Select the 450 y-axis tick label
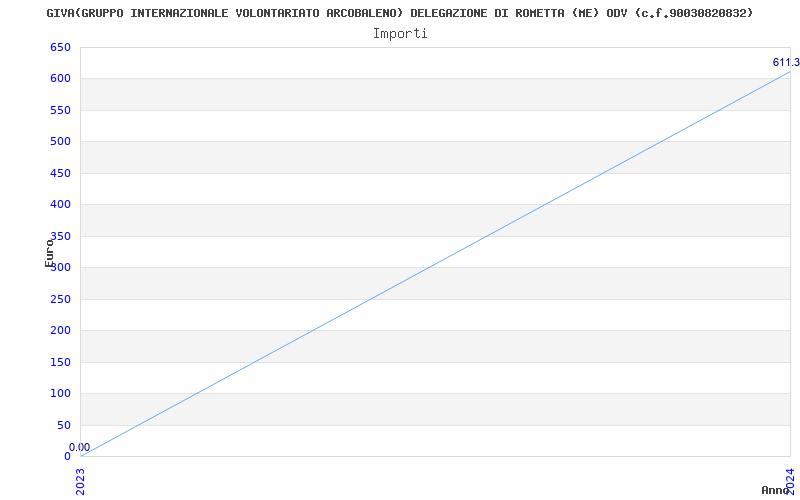Screen dimensions: 800x500 point(60,173)
